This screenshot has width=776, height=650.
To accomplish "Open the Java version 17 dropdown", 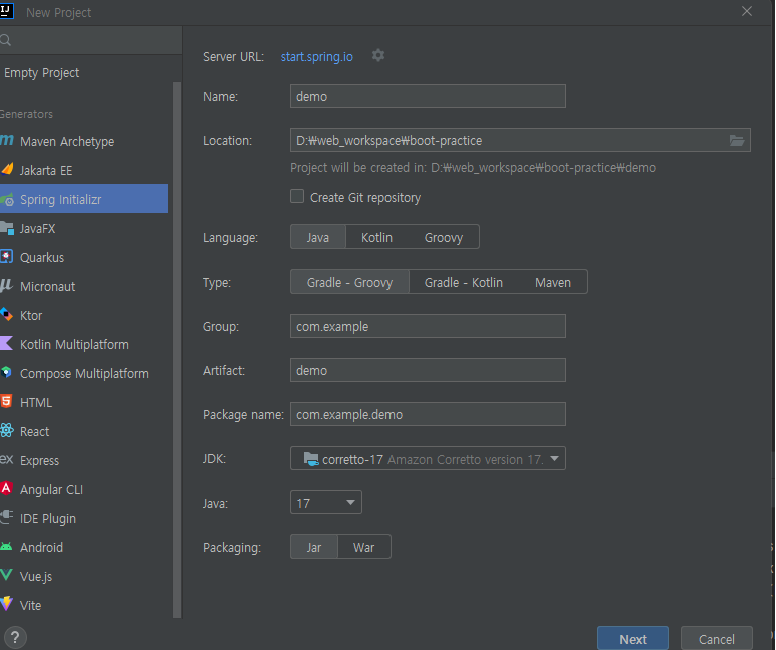I will point(326,502).
